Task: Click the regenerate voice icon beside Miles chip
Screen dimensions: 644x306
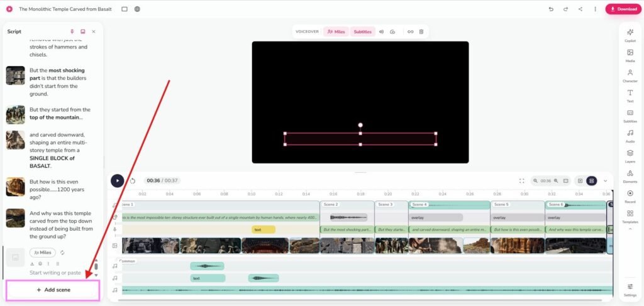Action: click(x=62, y=253)
